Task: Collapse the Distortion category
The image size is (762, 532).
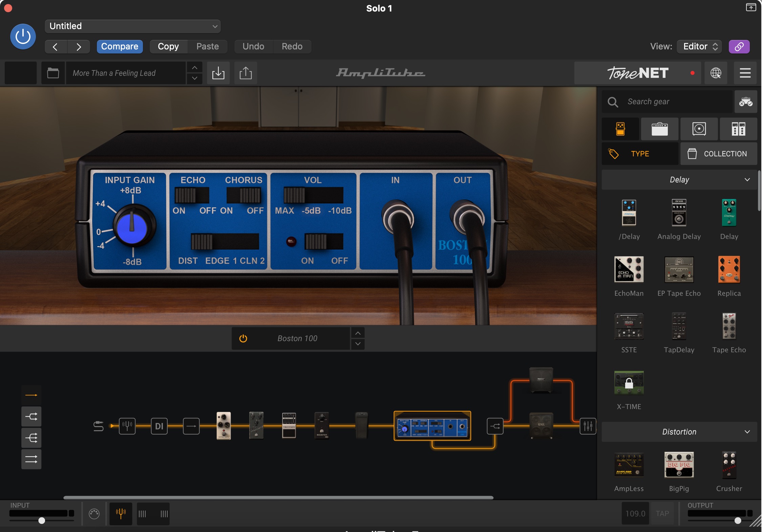Action: point(679,432)
